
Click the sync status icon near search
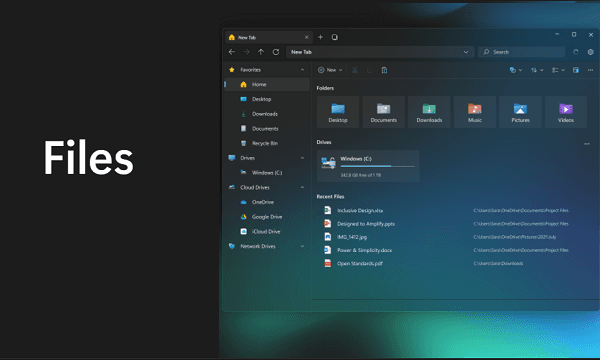pos(576,52)
